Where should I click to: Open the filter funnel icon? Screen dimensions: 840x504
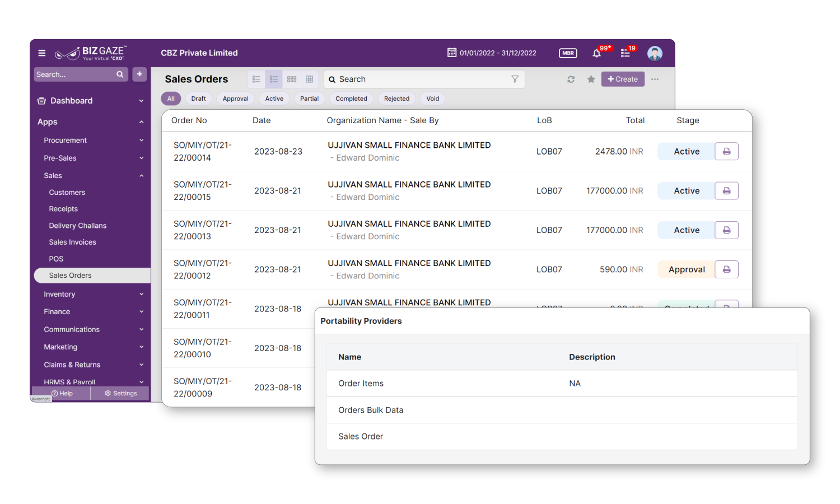(x=515, y=80)
